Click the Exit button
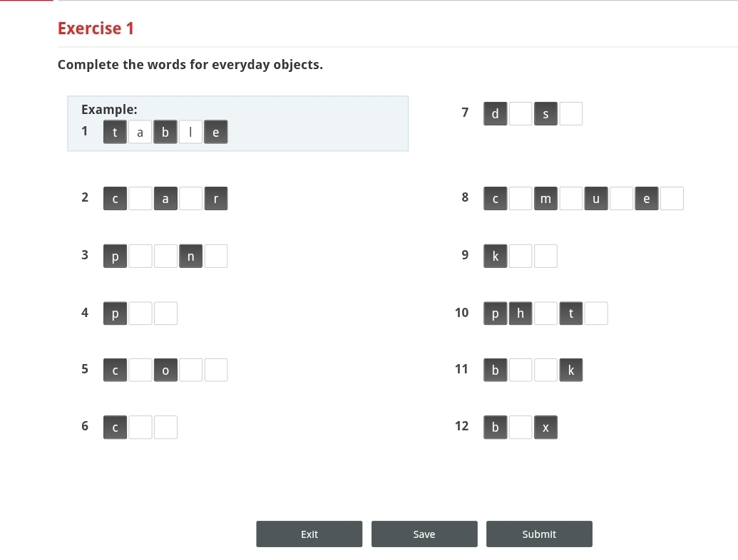 pos(309,534)
